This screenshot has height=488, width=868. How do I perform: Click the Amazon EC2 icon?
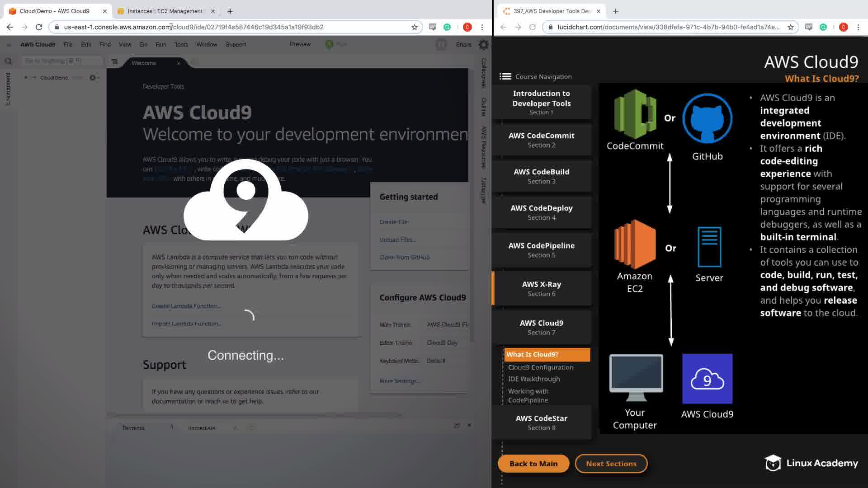point(635,244)
